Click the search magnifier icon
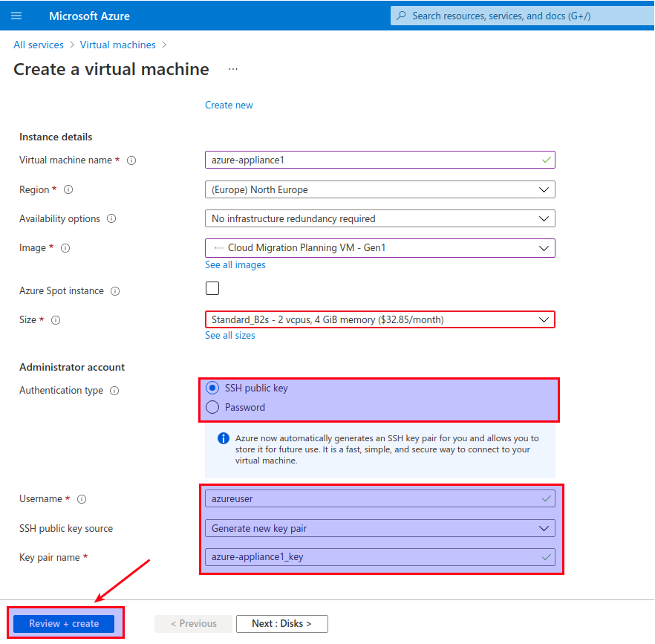This screenshot has height=644, width=655. (x=401, y=16)
